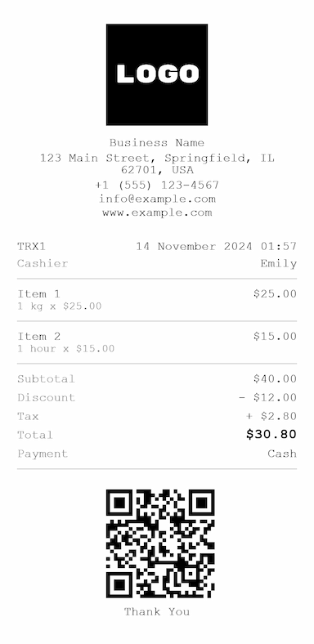Image resolution: width=314 pixels, height=644 pixels.
Task: Click the phone number +1 (555) 123-4567
Action: (157, 186)
